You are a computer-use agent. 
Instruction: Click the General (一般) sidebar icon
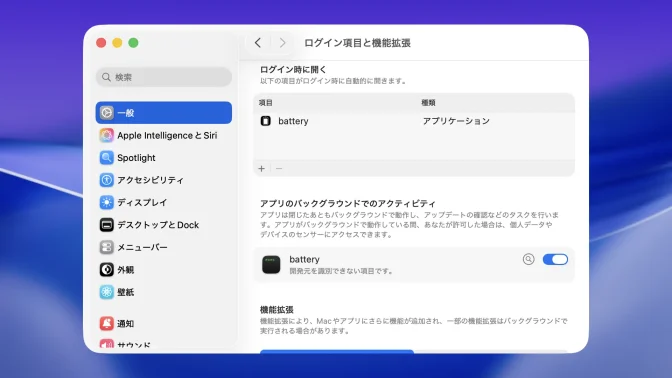(x=107, y=113)
